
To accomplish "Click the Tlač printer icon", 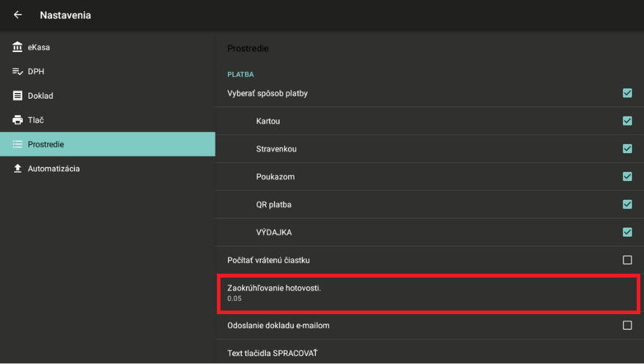I will (18, 120).
